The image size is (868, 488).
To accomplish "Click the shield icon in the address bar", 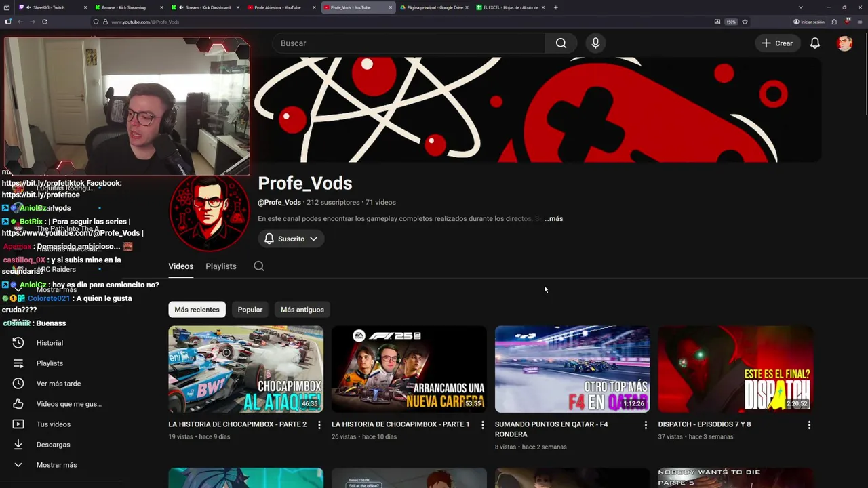I will click(96, 22).
